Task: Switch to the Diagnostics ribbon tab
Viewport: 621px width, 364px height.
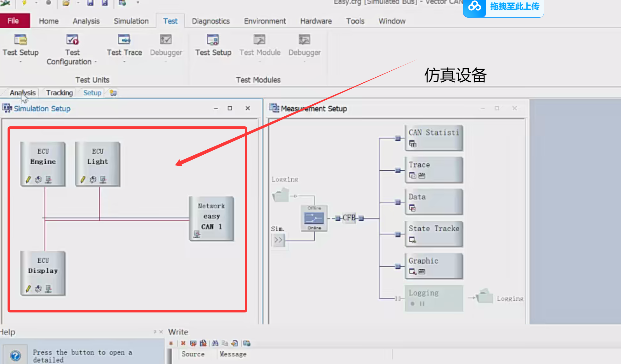Action: point(210,21)
